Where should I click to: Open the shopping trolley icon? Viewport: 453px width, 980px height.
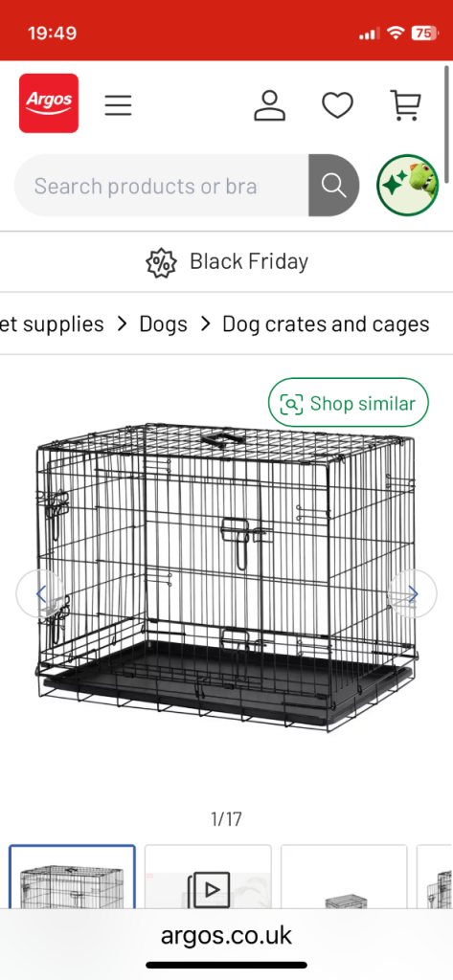[405, 105]
